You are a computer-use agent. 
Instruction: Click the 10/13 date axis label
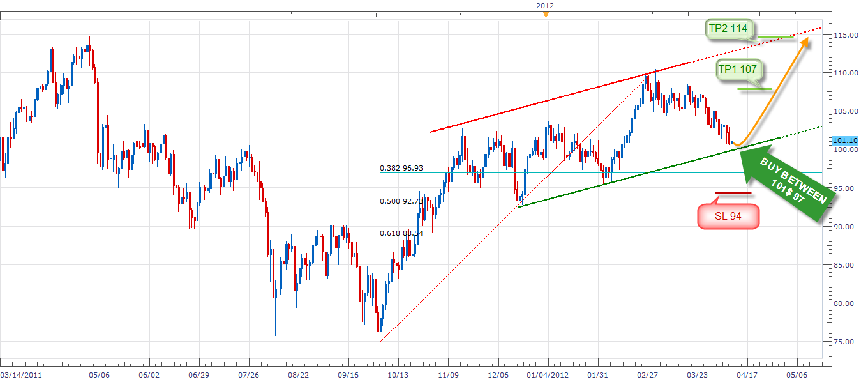coord(398,376)
